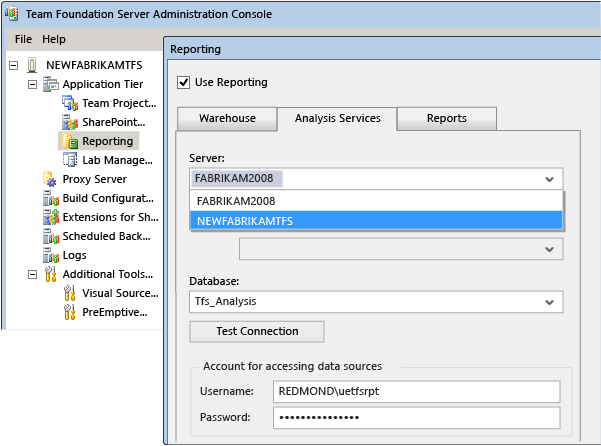This screenshot has width=601, height=446.
Task: Close the Server dropdown using its arrow
Action: [x=549, y=179]
